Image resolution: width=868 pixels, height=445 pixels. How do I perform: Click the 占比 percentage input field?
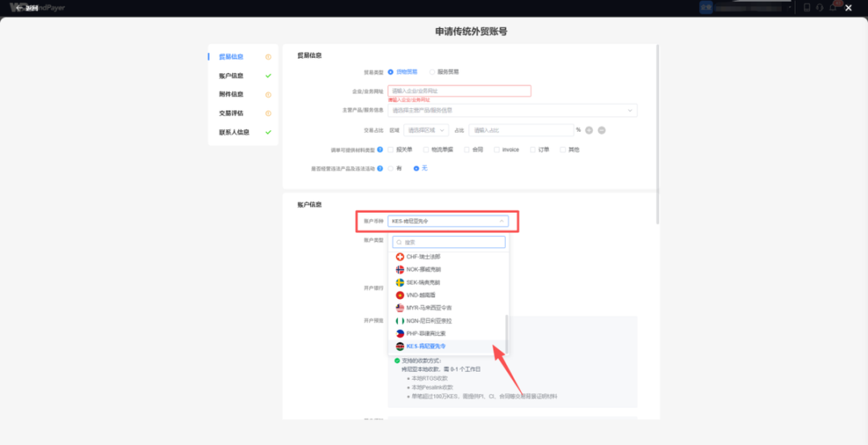click(x=521, y=131)
